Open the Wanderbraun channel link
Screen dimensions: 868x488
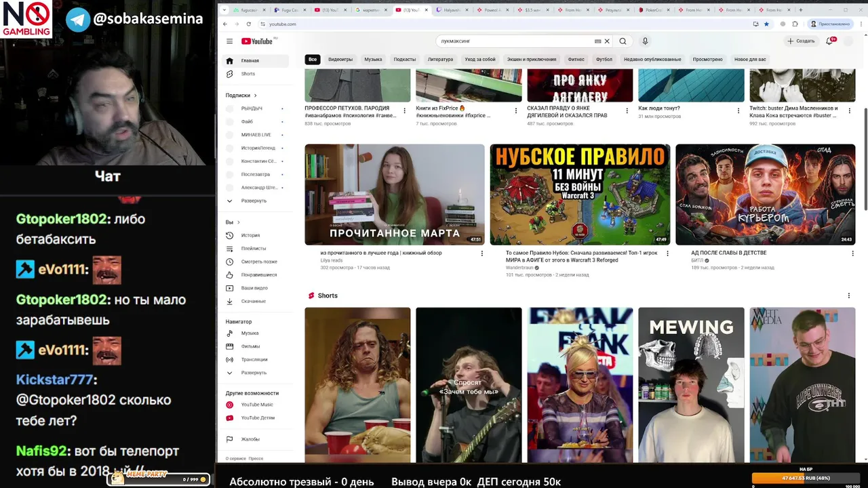coord(520,268)
